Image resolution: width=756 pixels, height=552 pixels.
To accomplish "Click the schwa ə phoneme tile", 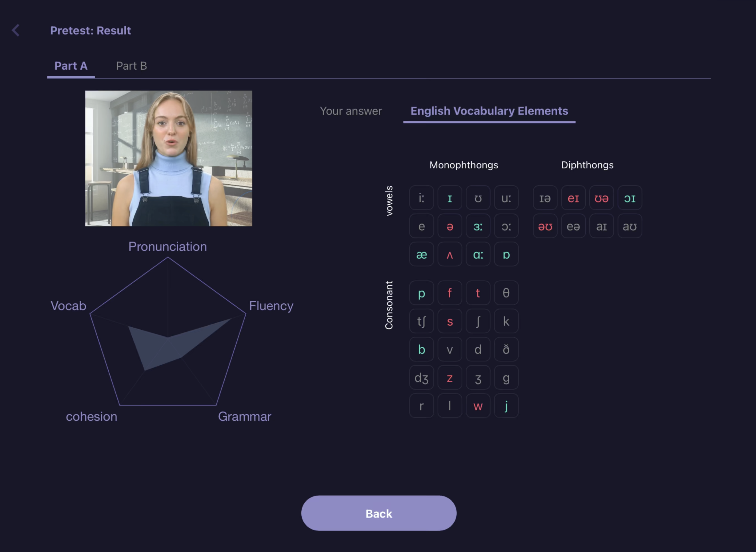I will (x=450, y=226).
